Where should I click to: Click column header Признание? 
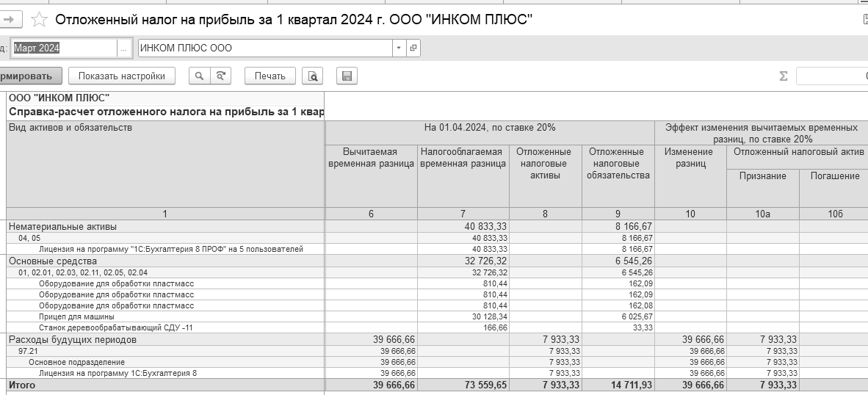pyautogui.click(x=763, y=188)
